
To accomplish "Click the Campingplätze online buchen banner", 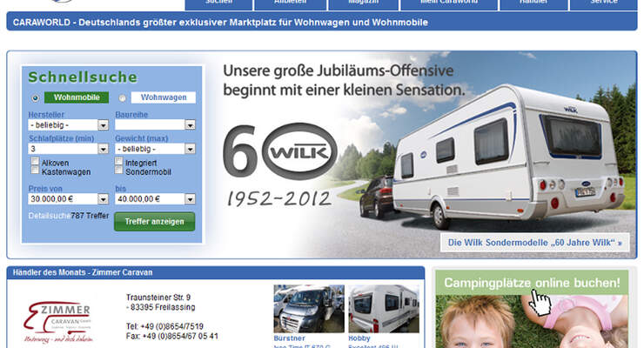I will (532, 309).
